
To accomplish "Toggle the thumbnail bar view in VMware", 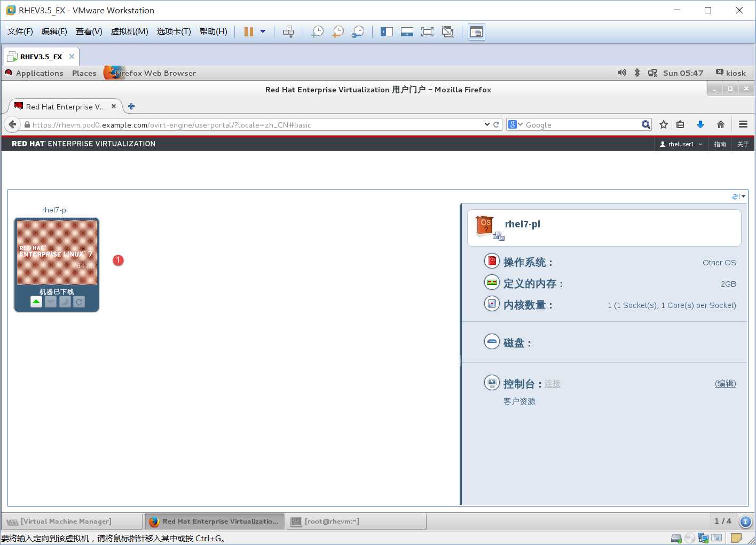I will coord(407,31).
